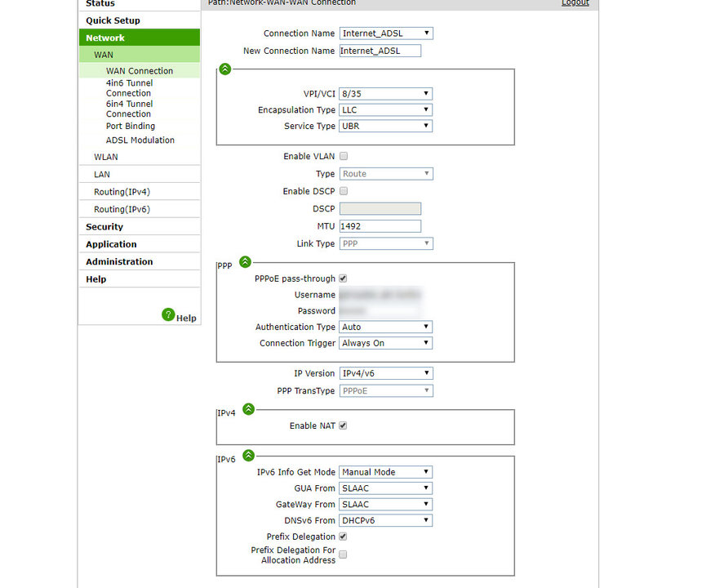Open the Connection Name dropdown

click(386, 33)
